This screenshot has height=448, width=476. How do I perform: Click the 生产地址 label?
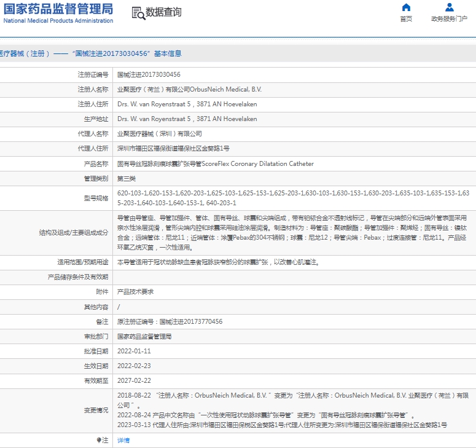[x=96, y=119]
